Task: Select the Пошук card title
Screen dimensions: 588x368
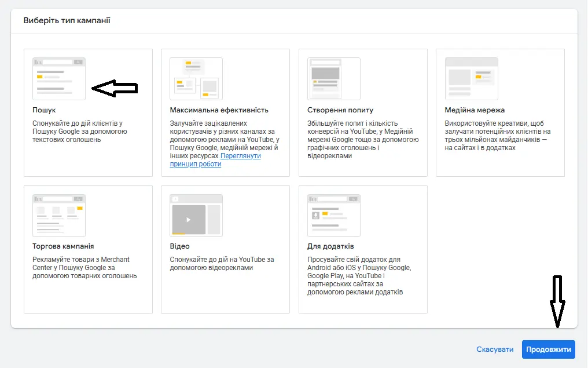Action: click(x=45, y=110)
